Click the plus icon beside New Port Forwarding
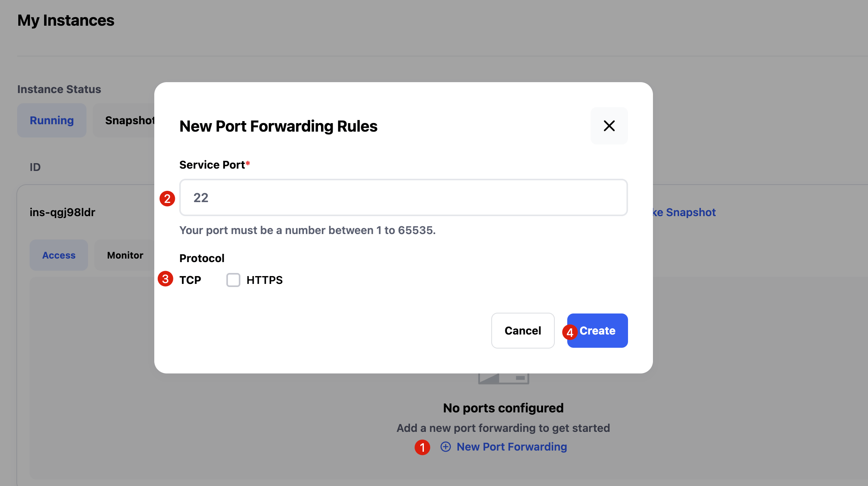The image size is (868, 486). (446, 447)
